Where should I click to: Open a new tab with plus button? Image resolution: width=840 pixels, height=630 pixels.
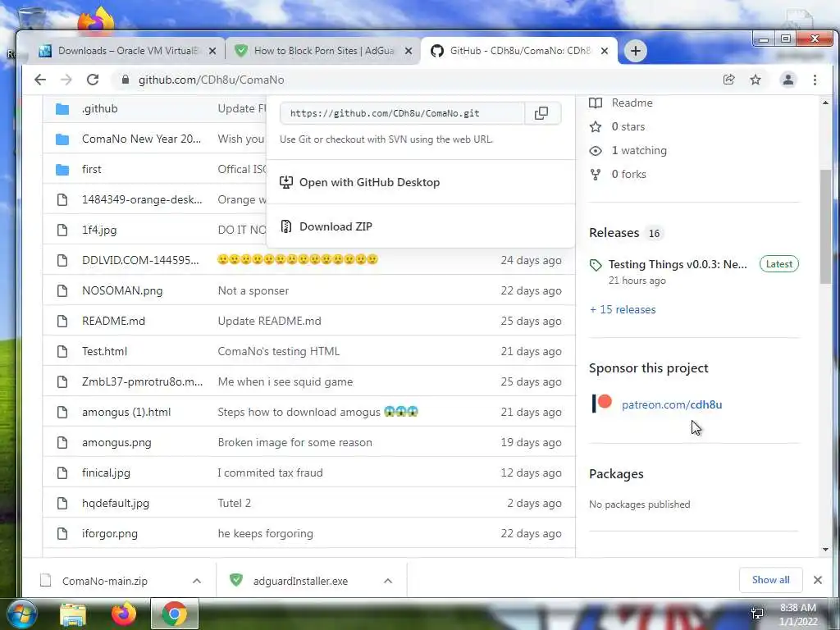pos(636,51)
